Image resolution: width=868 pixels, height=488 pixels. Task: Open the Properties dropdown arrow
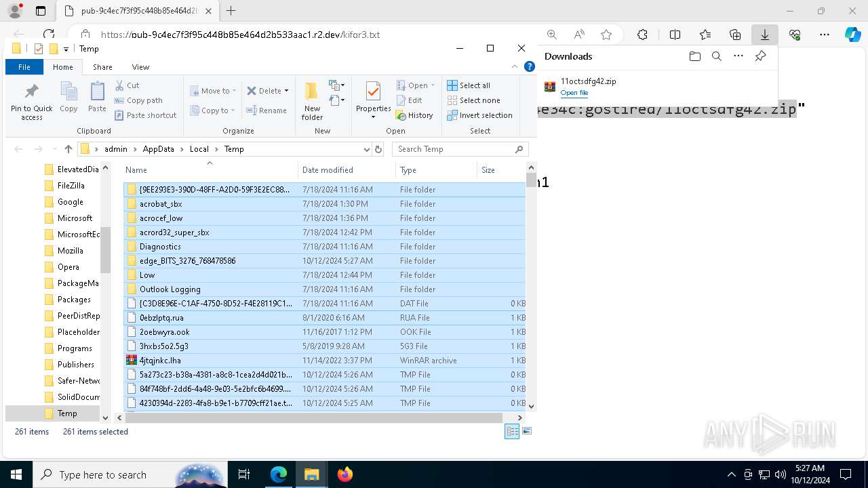point(374,117)
